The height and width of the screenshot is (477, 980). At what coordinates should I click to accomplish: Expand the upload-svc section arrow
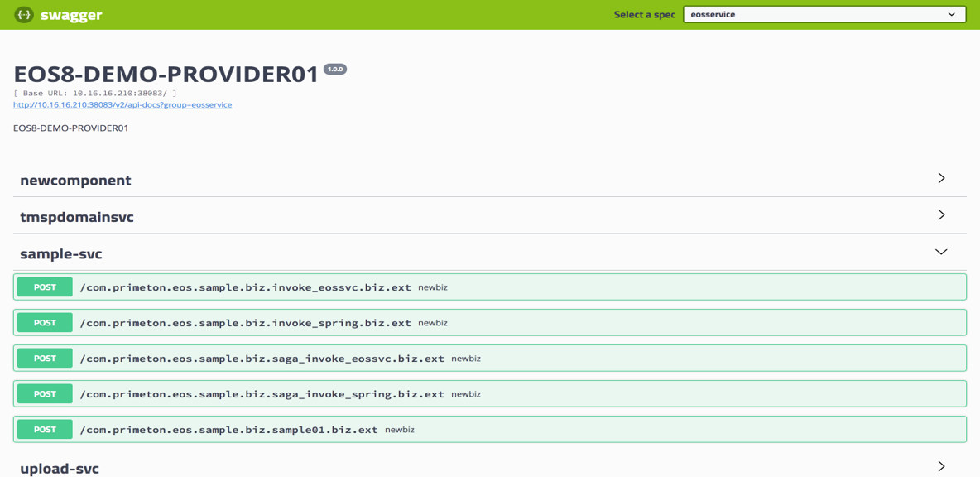941,467
